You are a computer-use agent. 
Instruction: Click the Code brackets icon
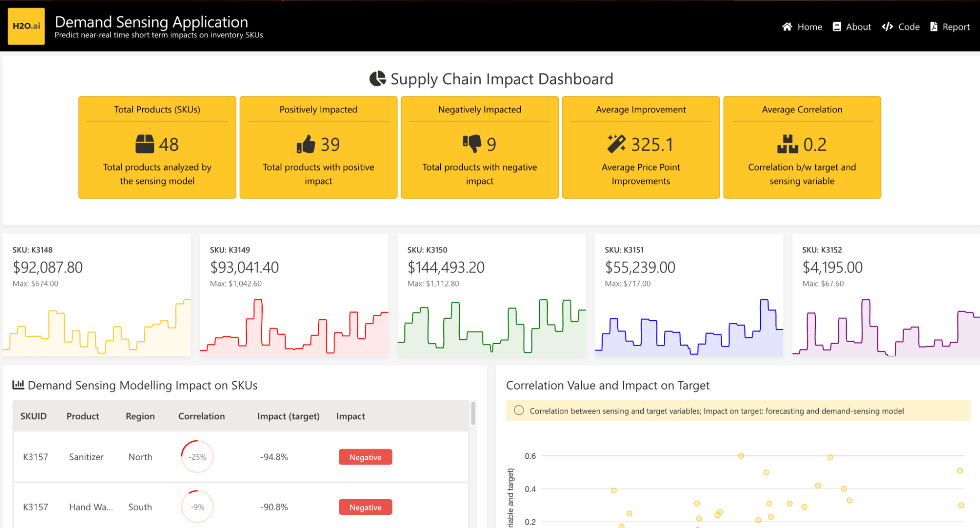tap(887, 26)
